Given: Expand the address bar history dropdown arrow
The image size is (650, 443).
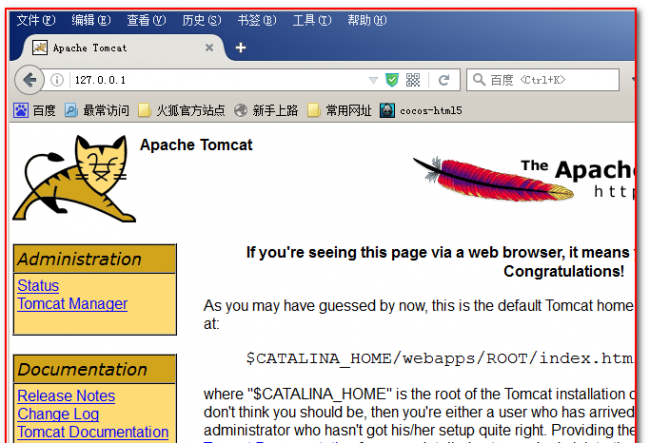Looking at the screenshot, I should tap(373, 80).
